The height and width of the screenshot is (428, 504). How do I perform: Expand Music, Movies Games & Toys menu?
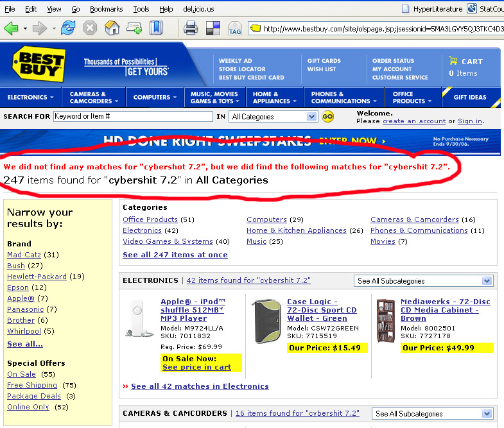point(214,98)
